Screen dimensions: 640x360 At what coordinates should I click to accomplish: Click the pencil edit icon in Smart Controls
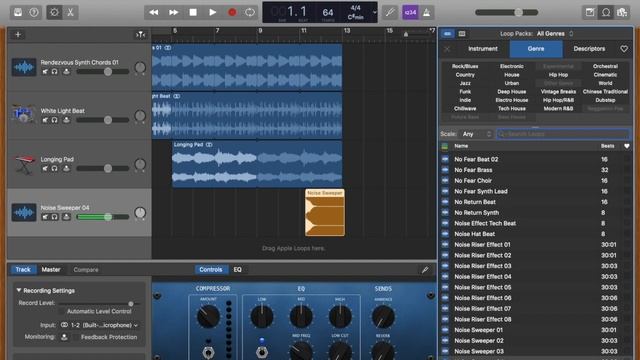tap(425, 269)
